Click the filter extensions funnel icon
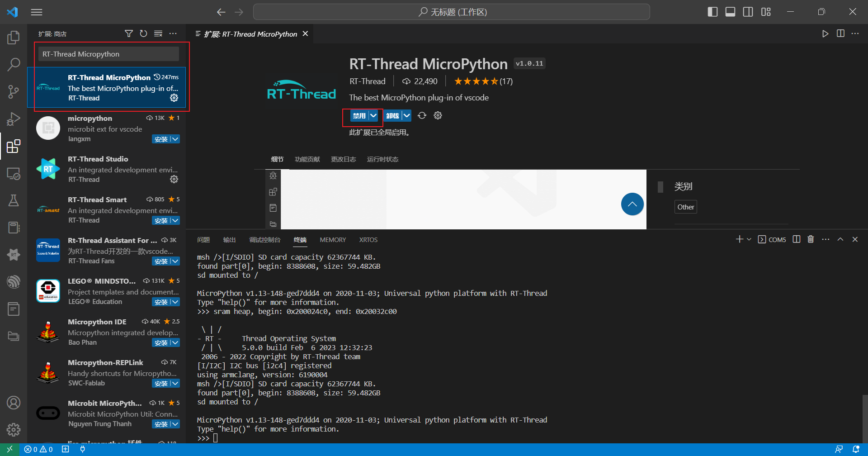Screen dimensions: 868x456 129,33
